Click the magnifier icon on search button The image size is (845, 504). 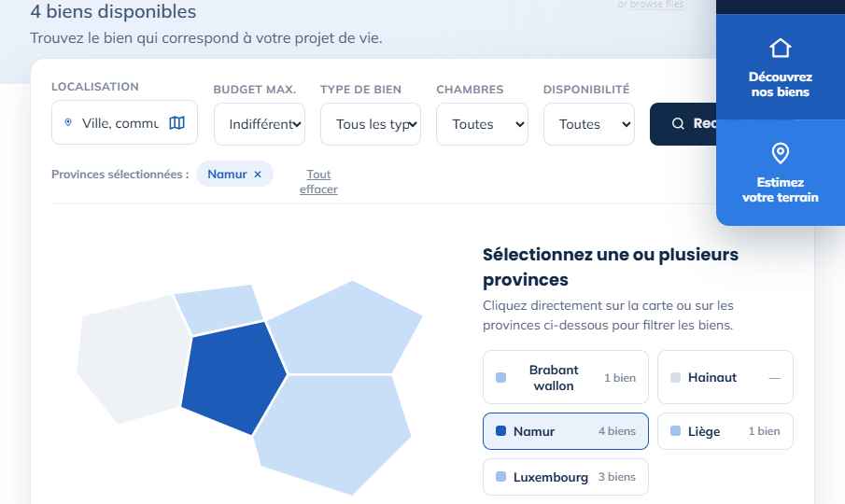coord(678,123)
